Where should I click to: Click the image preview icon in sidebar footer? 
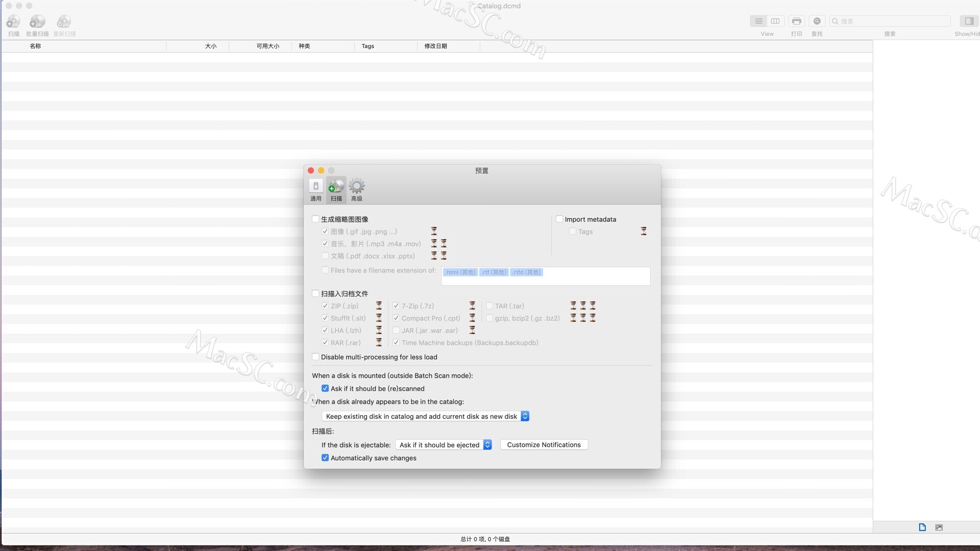click(x=939, y=527)
